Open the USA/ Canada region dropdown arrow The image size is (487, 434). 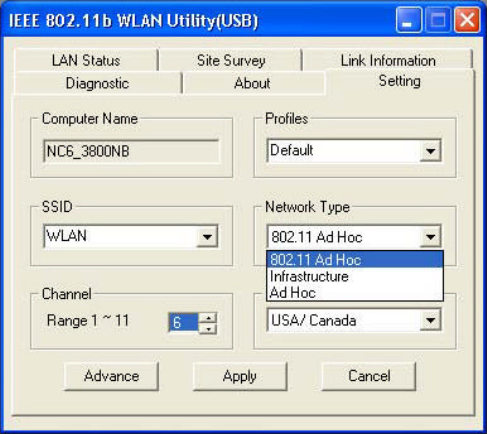coord(430,320)
